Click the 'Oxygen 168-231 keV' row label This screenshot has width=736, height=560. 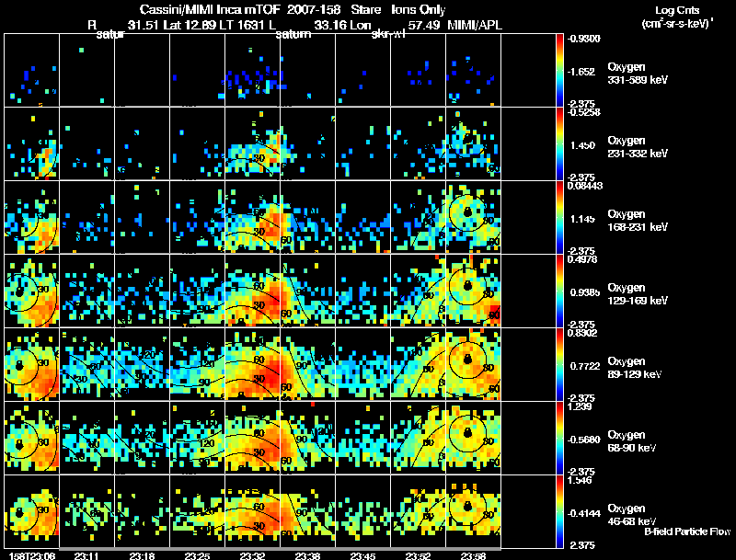click(x=638, y=221)
